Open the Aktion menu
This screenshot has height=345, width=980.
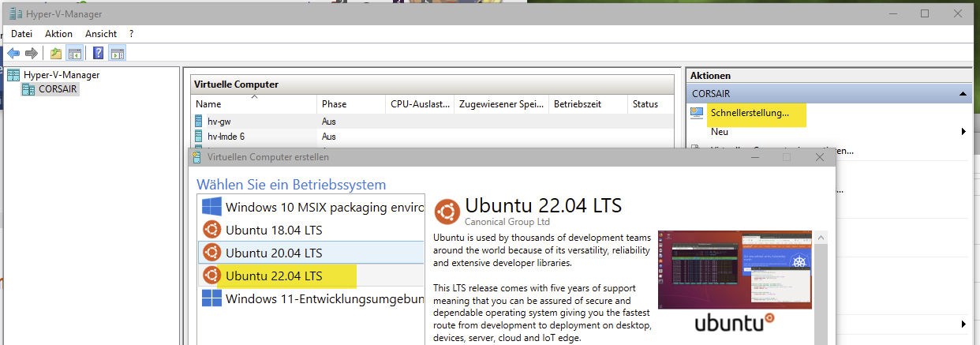coord(58,34)
